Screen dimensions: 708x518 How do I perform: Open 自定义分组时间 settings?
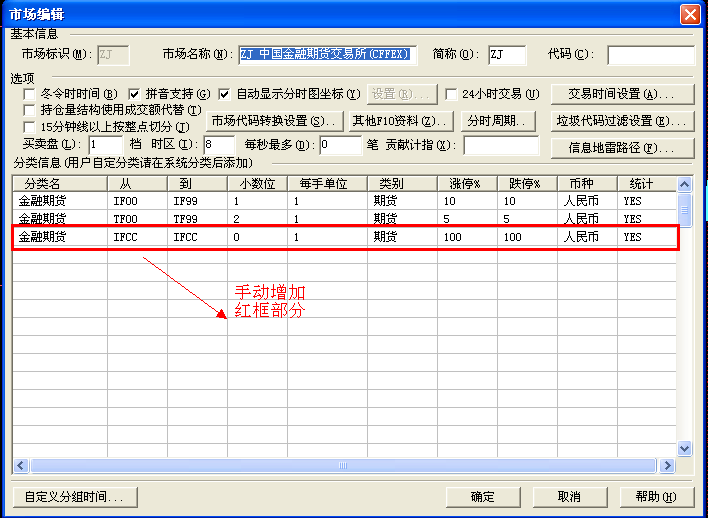point(73,496)
